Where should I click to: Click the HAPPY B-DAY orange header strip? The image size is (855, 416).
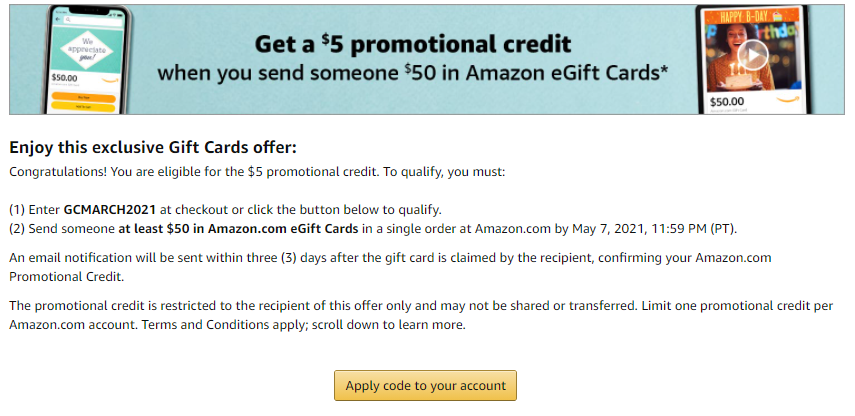click(751, 16)
